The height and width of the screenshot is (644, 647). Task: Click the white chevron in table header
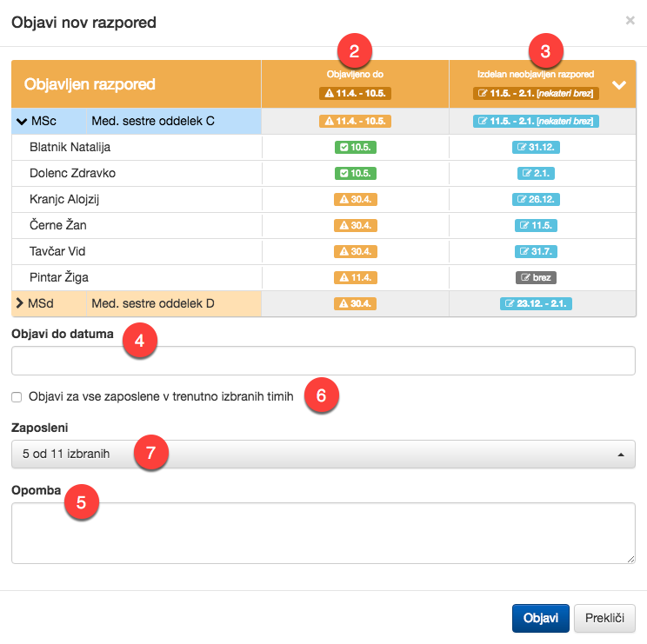pos(619,85)
